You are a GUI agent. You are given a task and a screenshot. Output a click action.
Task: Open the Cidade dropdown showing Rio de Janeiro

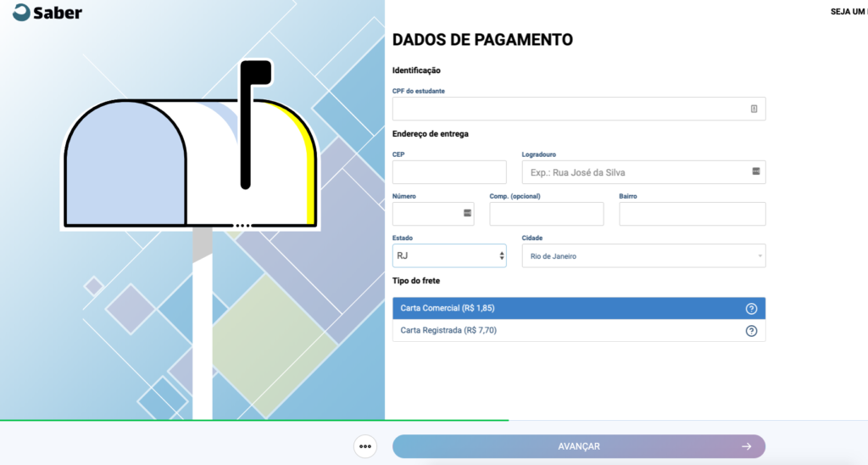coord(644,255)
